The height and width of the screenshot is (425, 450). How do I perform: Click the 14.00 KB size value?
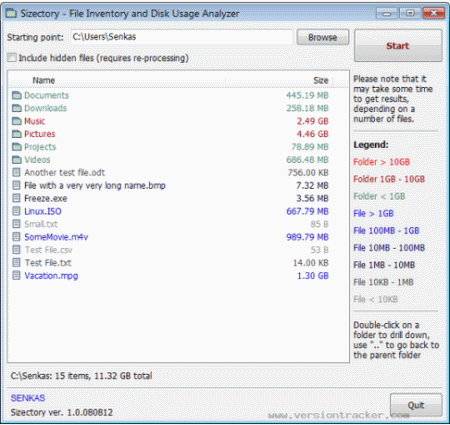(311, 263)
